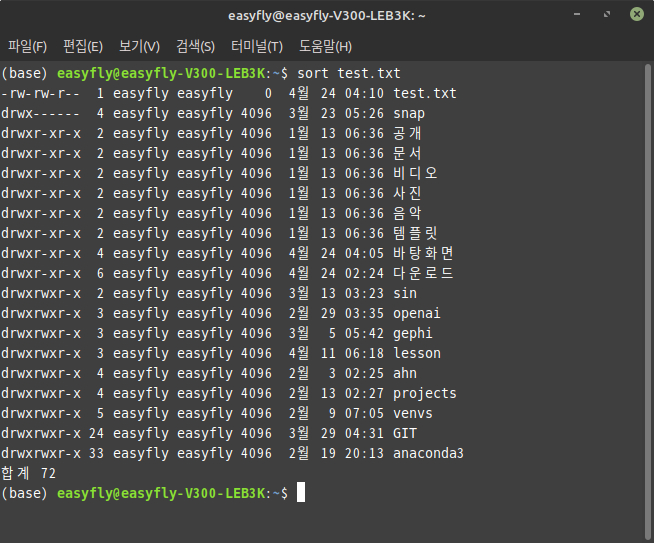Viewport: 654px width, 543px height.
Task: Click the bottom green prompt easyfly@easyfly-V300-LEB3K
Action: [161, 494]
